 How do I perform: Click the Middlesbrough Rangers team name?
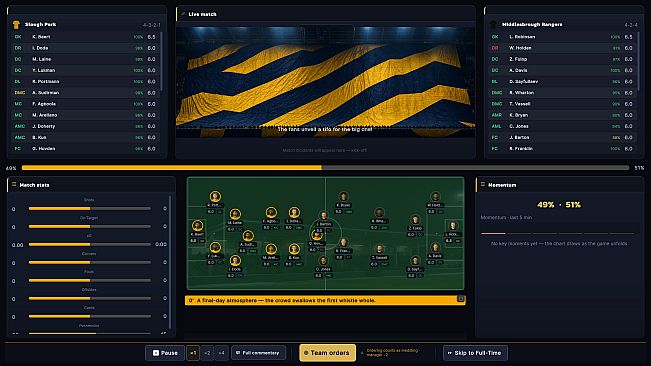click(532, 24)
